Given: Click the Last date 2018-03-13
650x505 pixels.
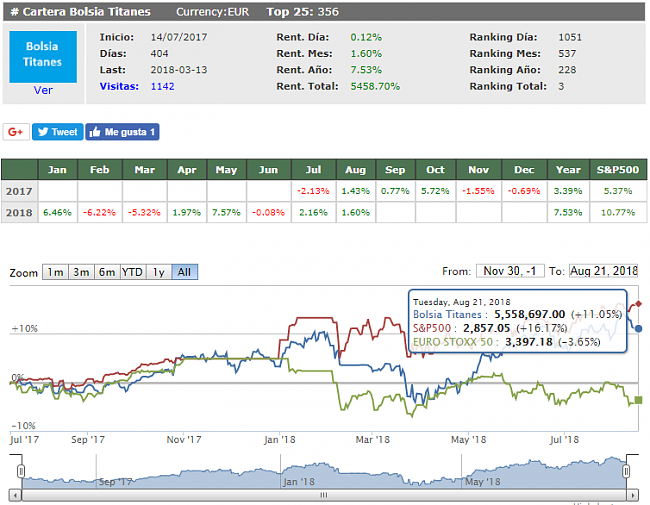Looking at the screenshot, I should (179, 70).
